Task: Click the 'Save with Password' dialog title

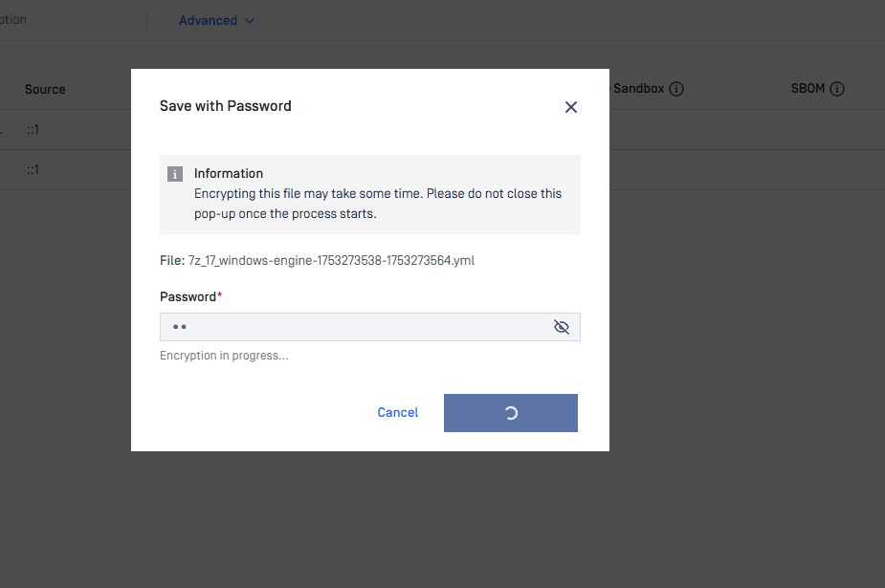Action: 225,106
